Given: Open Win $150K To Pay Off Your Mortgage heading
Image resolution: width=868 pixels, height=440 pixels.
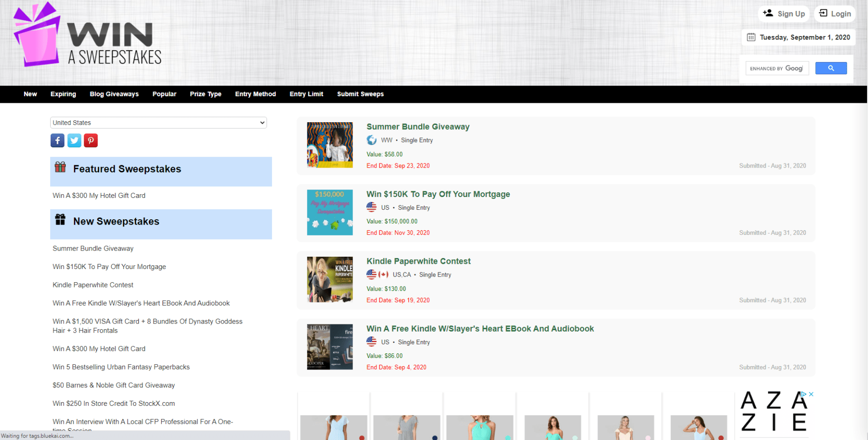Looking at the screenshot, I should (438, 194).
